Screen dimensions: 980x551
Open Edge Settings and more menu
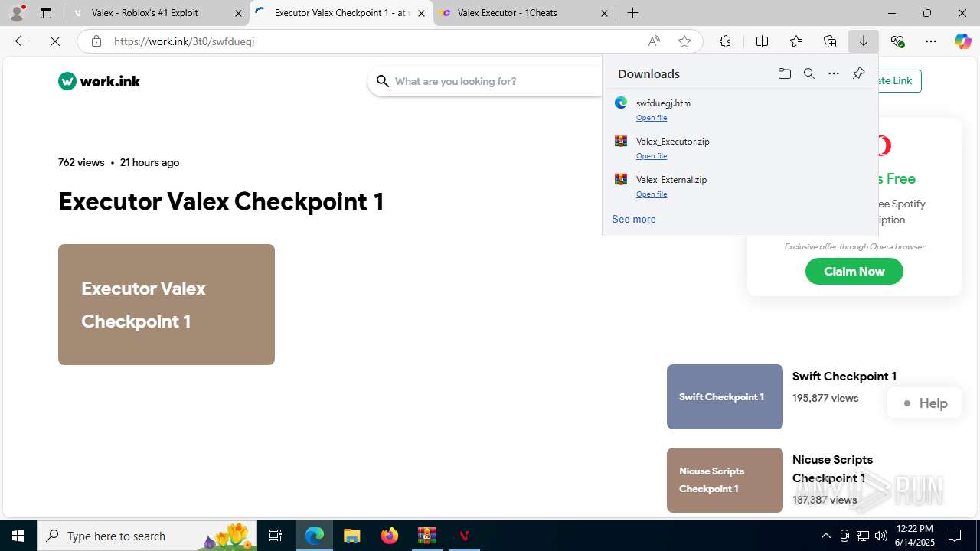pos(931,41)
